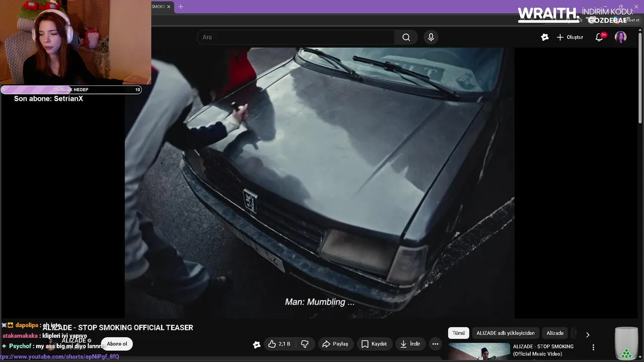644x362 pixels.
Task: Open the three-dot more actions menu
Action: click(435, 344)
